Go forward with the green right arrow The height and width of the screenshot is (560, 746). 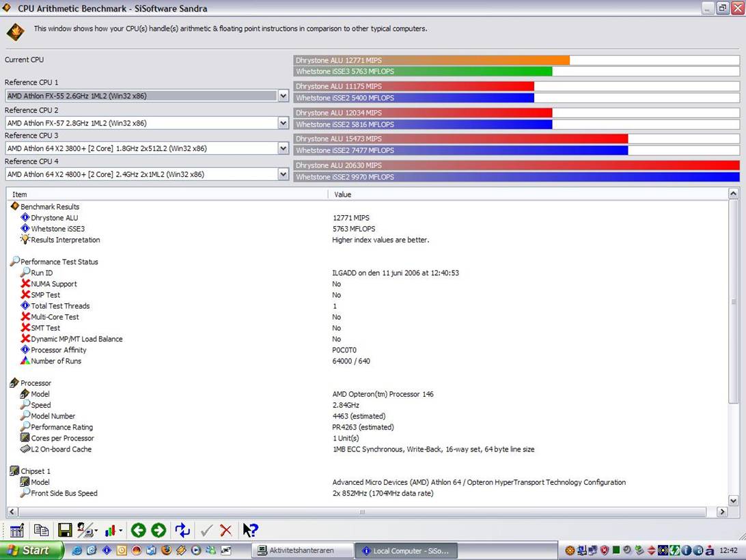(158, 530)
